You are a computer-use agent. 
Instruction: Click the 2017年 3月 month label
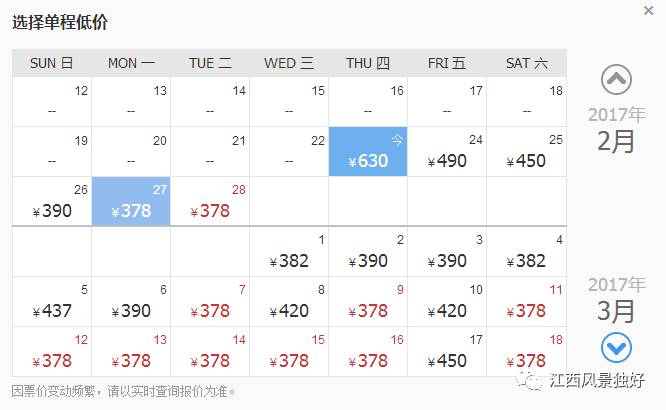point(616,299)
